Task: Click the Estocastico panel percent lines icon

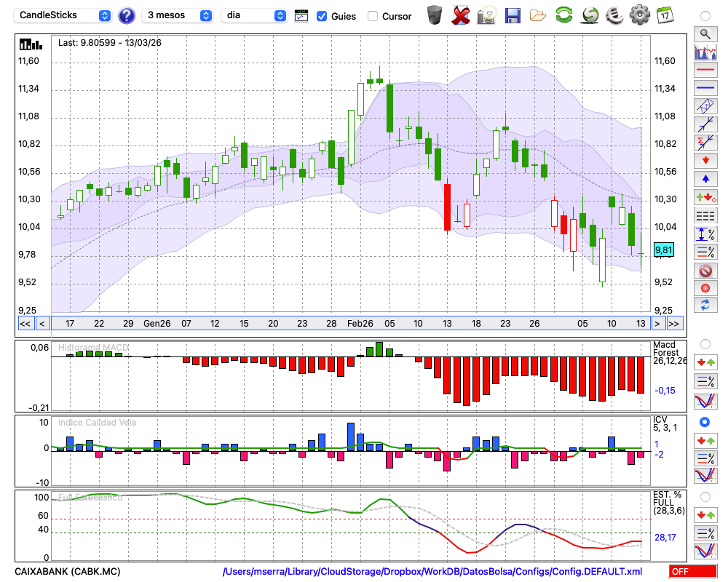Action: [705, 533]
